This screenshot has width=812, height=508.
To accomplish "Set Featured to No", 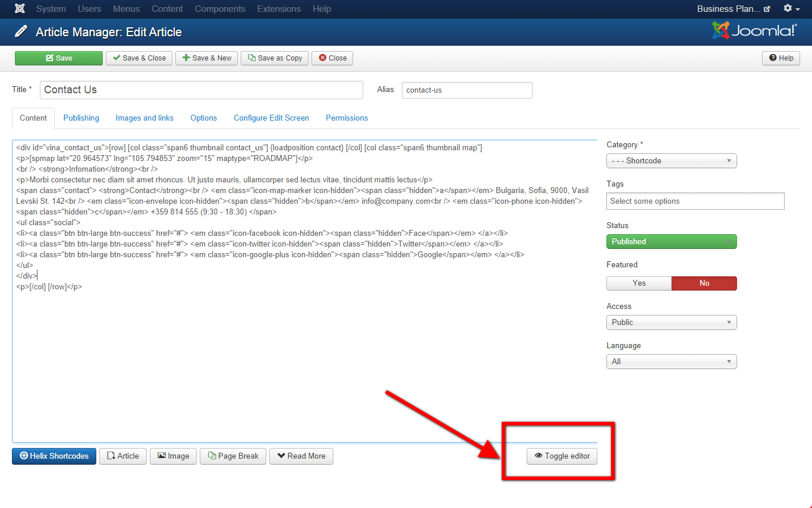I will coord(704,283).
